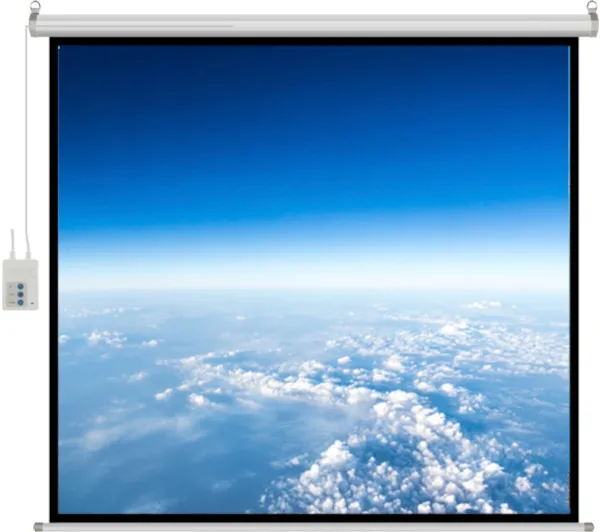This screenshot has width=600, height=532.
Task: Click the middle of the top screen housing
Action: (x=313, y=25)
